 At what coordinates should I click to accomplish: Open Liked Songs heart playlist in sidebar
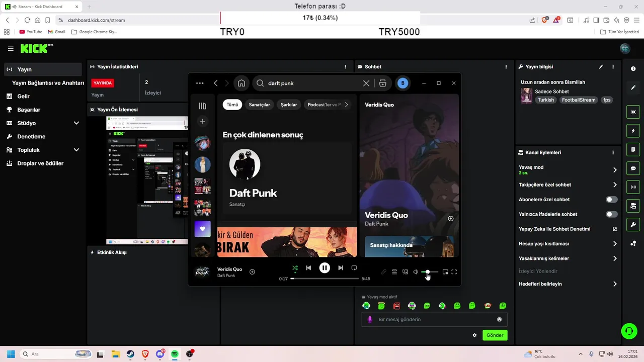coord(203,229)
